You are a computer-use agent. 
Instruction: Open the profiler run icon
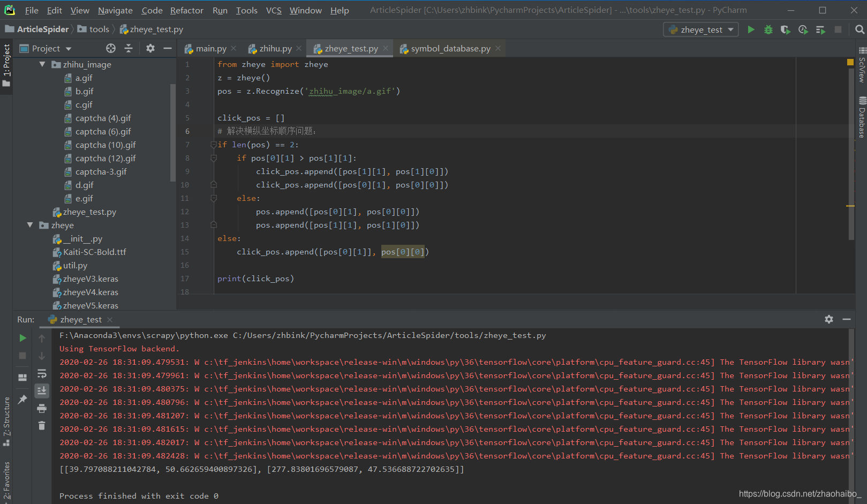coord(803,29)
